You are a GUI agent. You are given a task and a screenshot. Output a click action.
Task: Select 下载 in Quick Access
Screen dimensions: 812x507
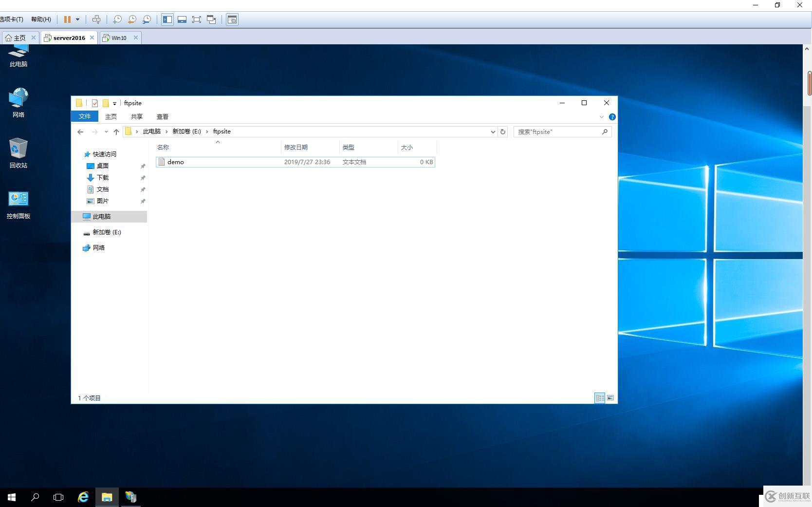[x=102, y=178]
